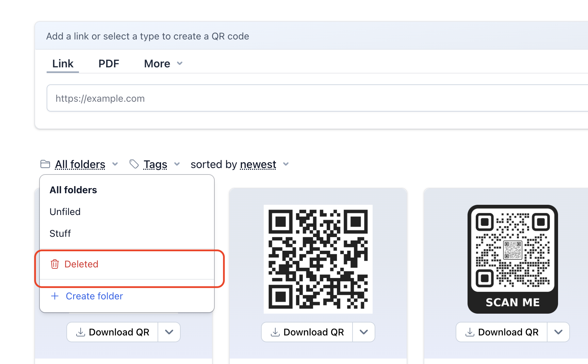
Task: Click the download arrow icon on the middle Download QR button
Action: pos(275,332)
